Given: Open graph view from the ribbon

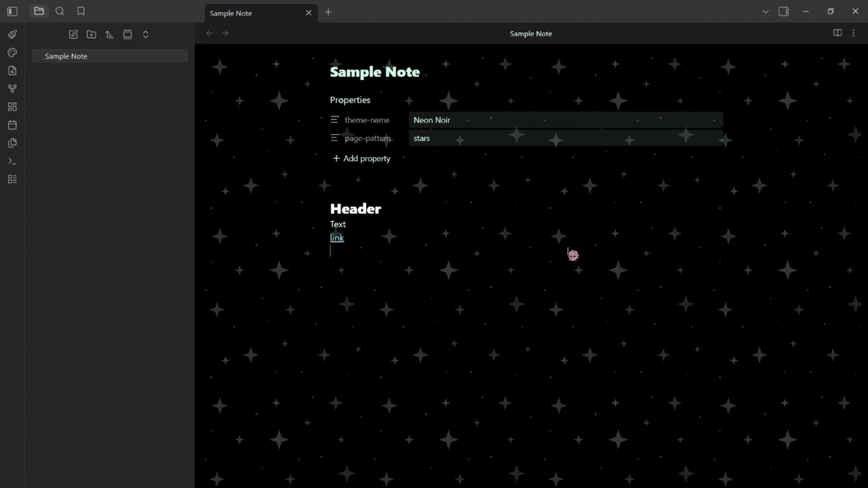Looking at the screenshot, I should coord(12,89).
